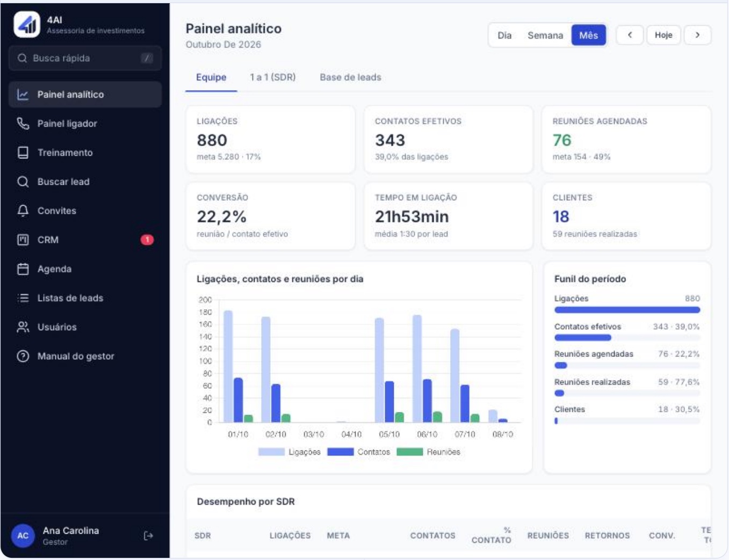Open the Usuários people icon
Screen dimensions: 729x560
tap(23, 327)
